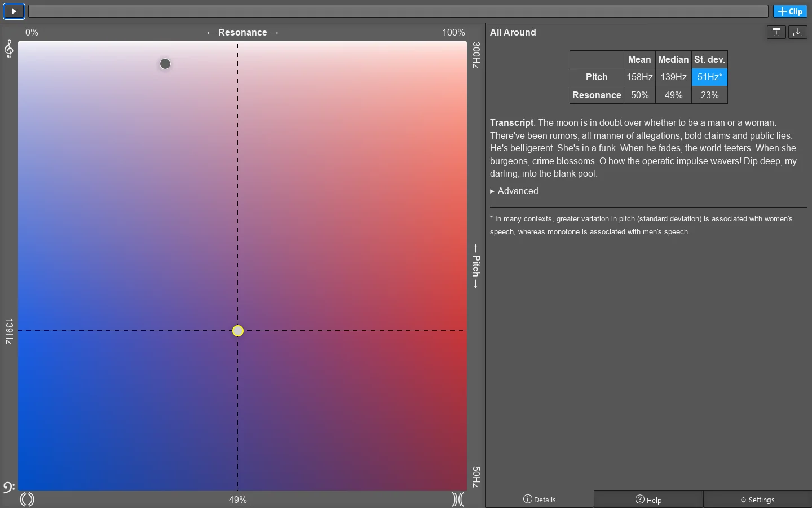Viewport: 812px width, 508px height.
Task: Click the vertical Pitch axis title
Action: click(476, 266)
